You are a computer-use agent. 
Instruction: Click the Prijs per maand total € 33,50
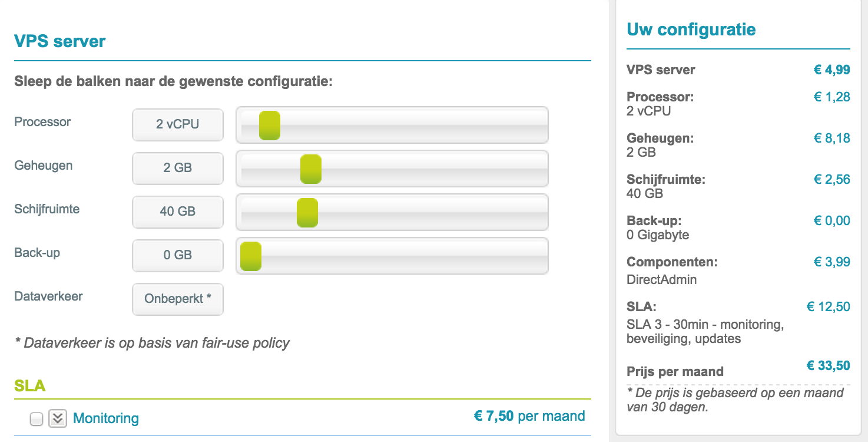828,365
